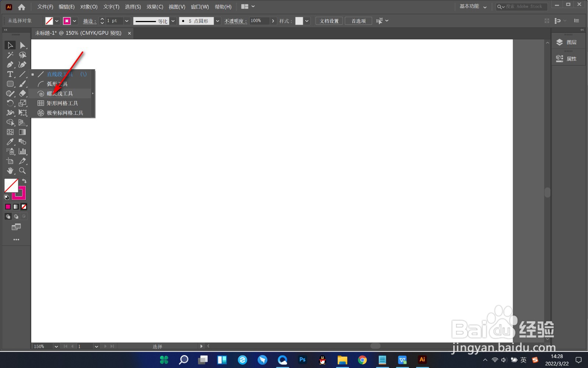
Task: Open the variable width profile dropdown
Action: point(173,21)
